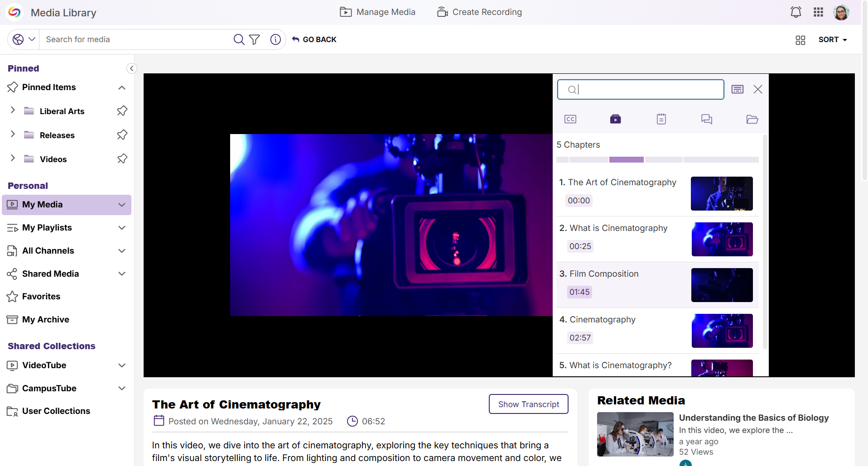Unpin the Liberal Arts folder
This screenshot has height=466, width=868.
tap(122, 111)
